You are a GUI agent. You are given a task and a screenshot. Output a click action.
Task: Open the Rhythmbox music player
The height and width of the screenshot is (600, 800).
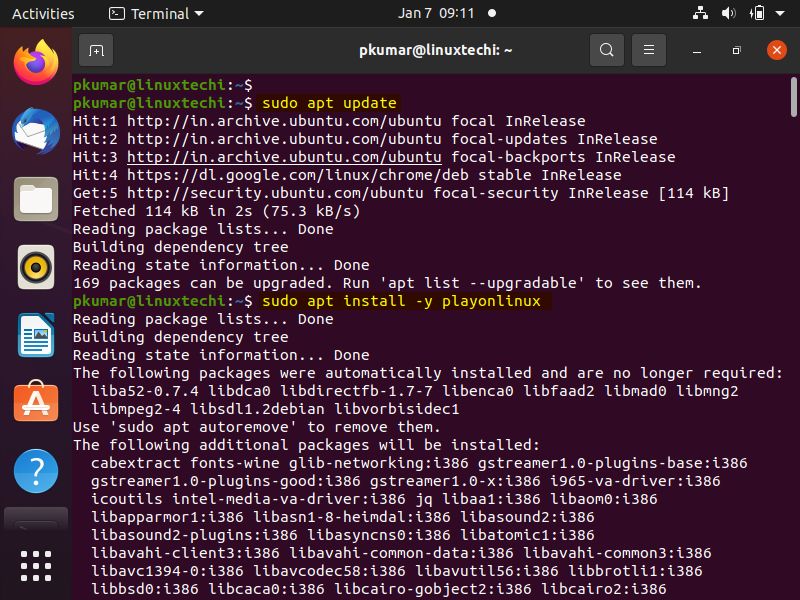36,268
